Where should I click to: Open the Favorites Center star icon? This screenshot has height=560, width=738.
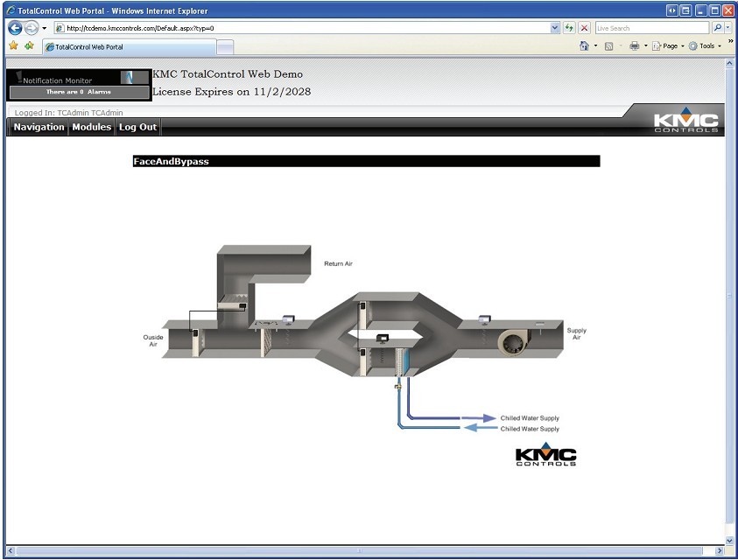[14, 45]
